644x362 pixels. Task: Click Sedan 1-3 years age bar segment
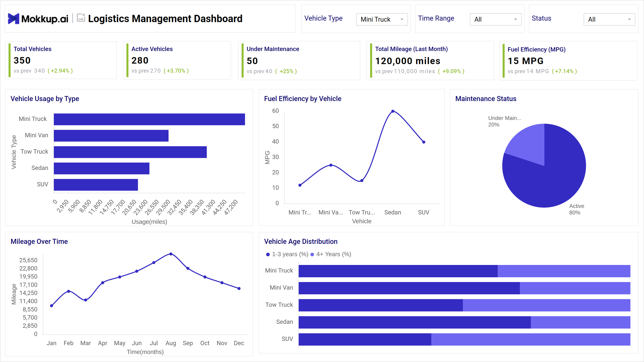pyautogui.click(x=415, y=322)
